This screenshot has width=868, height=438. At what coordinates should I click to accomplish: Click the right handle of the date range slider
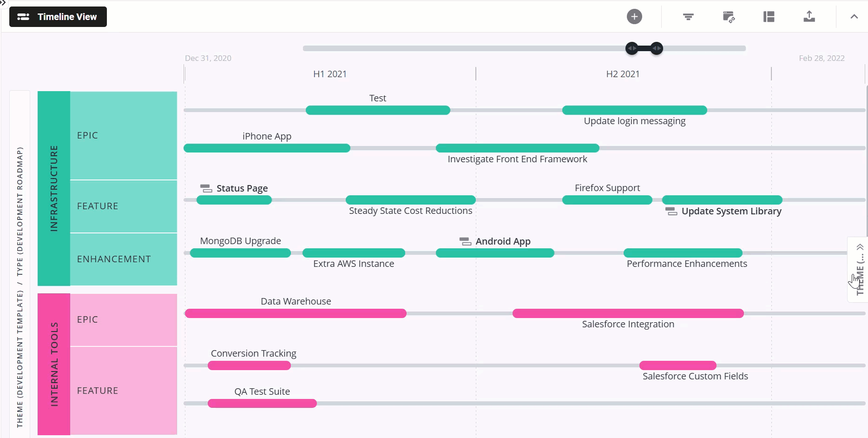657,48
